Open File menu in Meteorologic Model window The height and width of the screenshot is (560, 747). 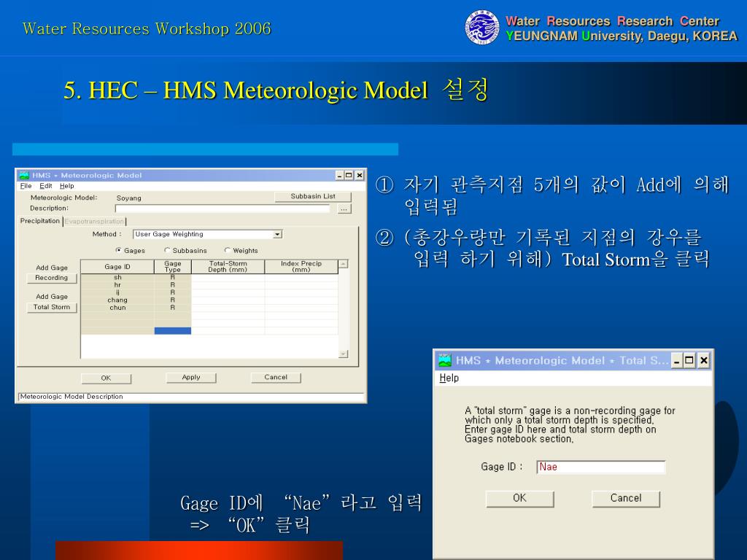click(x=26, y=186)
